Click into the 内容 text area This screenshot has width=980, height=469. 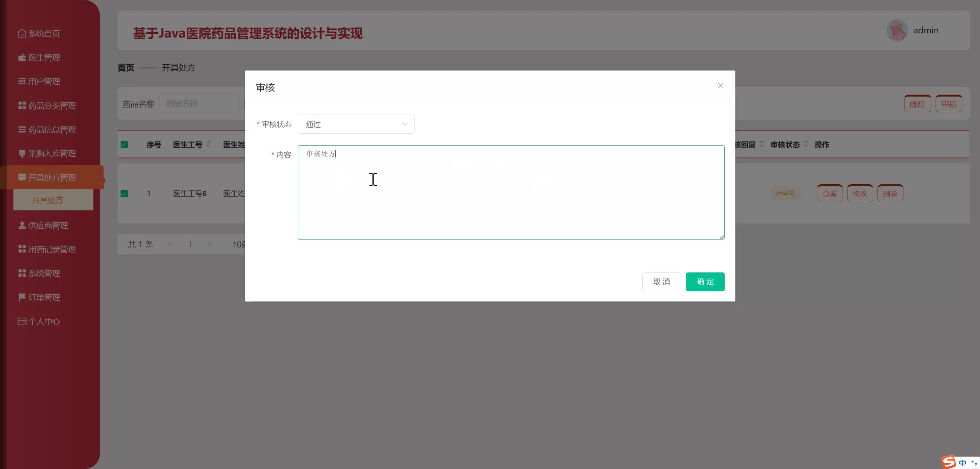point(511,192)
